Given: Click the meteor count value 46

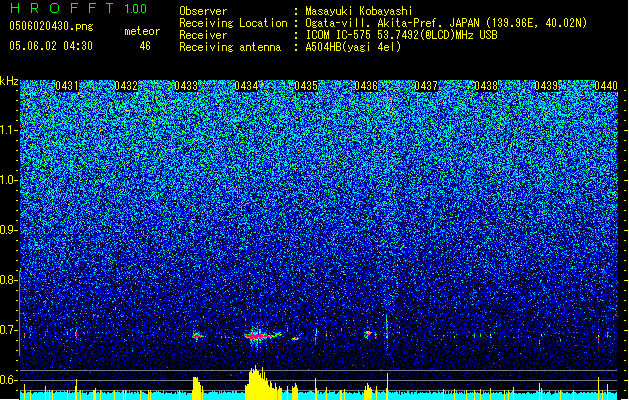Looking at the screenshot, I should [x=145, y=46].
